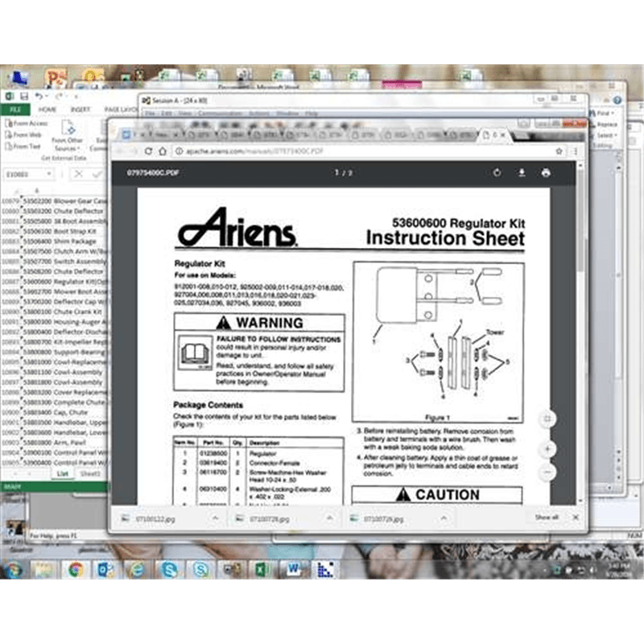Select cell '53803800 Arm, Pawl' in Excel

click(x=55, y=442)
